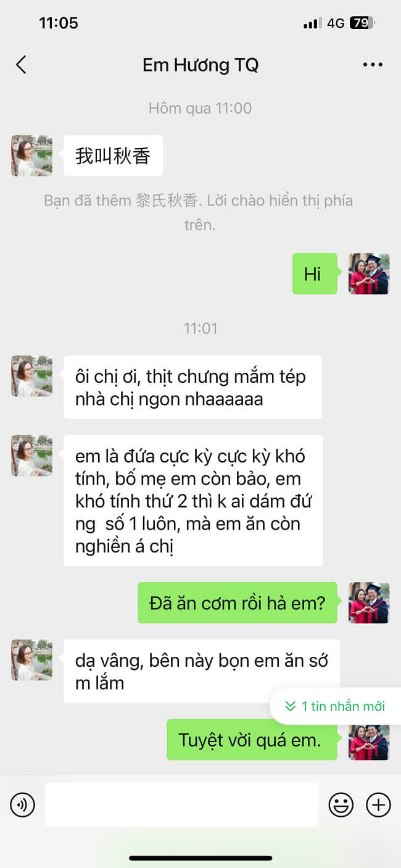Open sender avatar beside '我叫秋香' message
Screen dimensions: 401x868
point(31,156)
